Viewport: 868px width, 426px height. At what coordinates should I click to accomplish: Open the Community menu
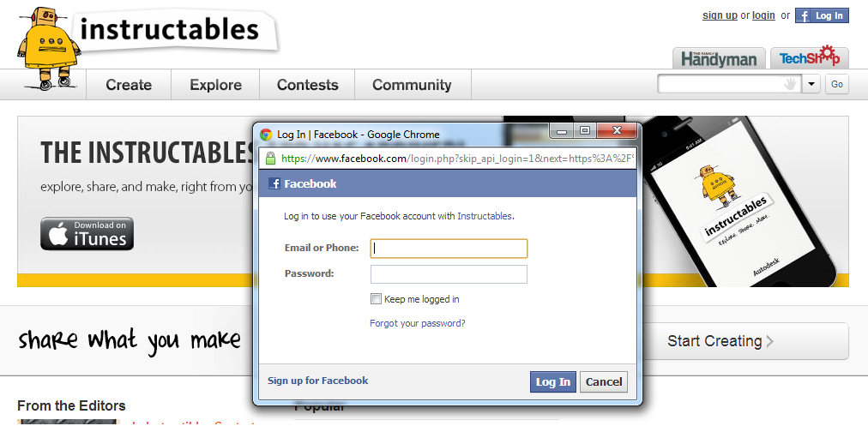point(412,85)
